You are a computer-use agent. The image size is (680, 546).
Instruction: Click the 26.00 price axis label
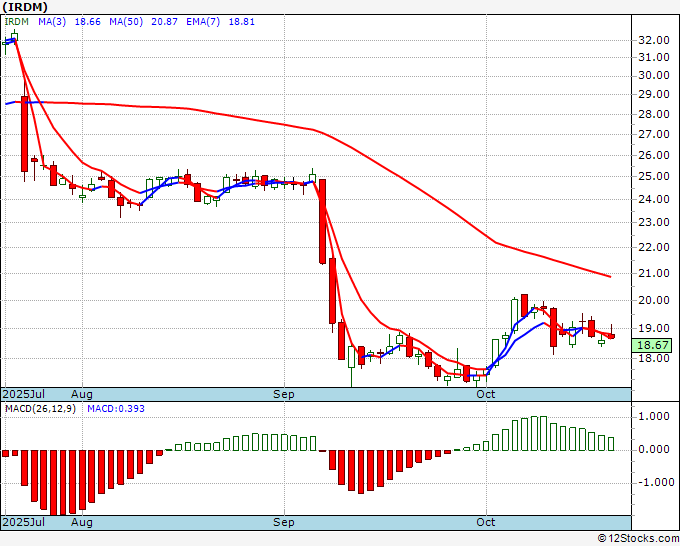coord(654,155)
